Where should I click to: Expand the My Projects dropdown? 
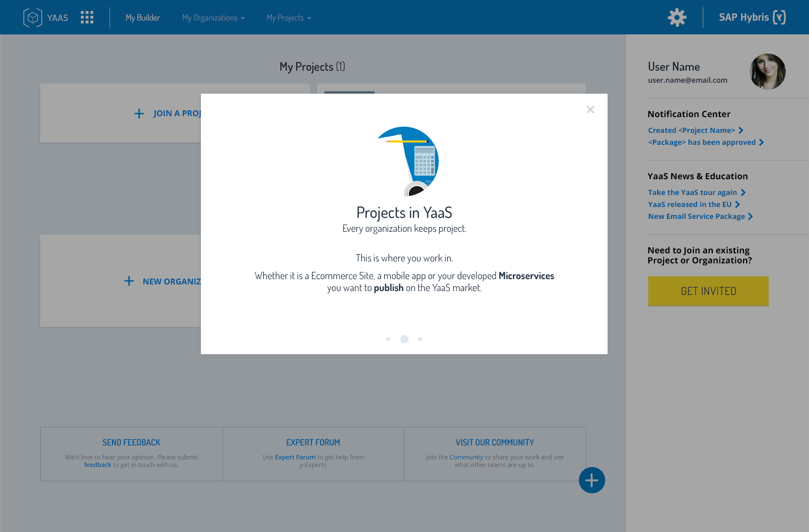click(289, 18)
